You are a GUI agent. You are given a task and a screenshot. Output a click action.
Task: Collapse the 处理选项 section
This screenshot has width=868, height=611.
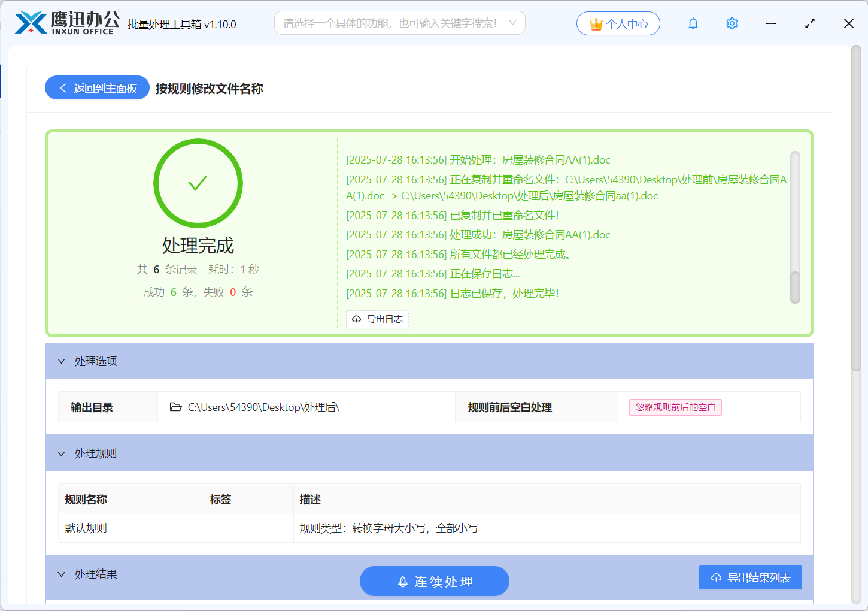pyautogui.click(x=61, y=361)
